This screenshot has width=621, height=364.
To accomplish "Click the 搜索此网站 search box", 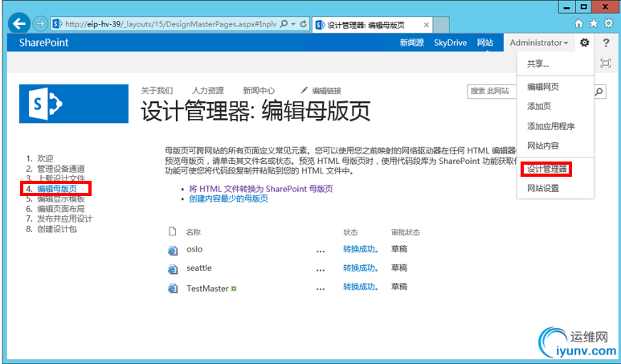I will pyautogui.click(x=491, y=92).
